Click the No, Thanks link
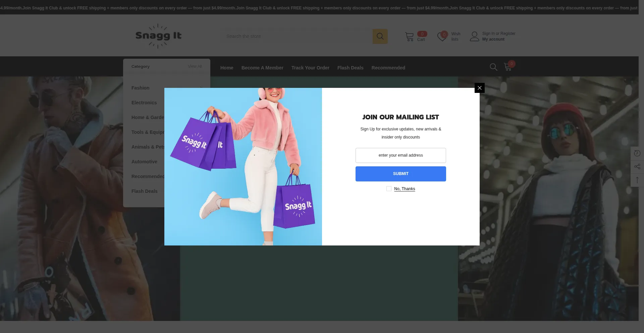The image size is (644, 333). [x=405, y=189]
